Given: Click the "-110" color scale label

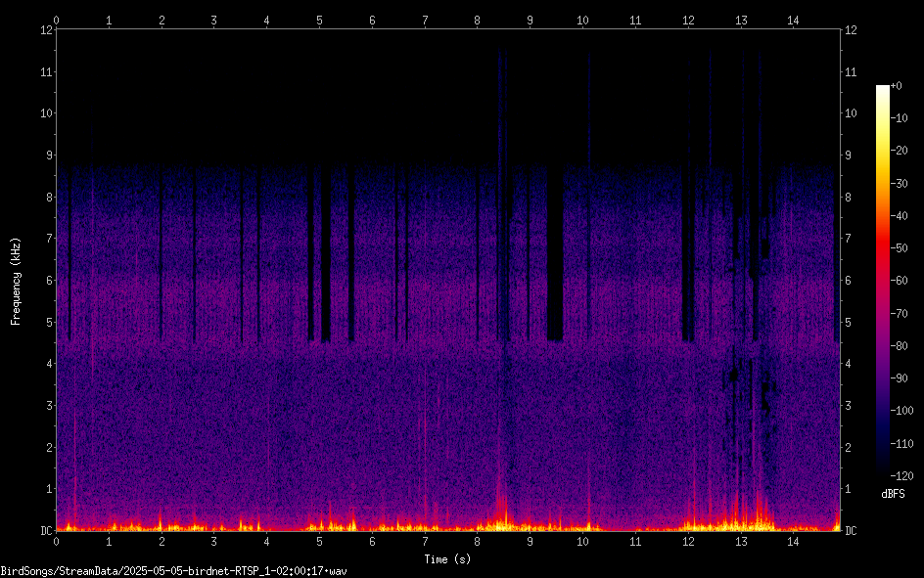Looking at the screenshot, I should (902, 444).
